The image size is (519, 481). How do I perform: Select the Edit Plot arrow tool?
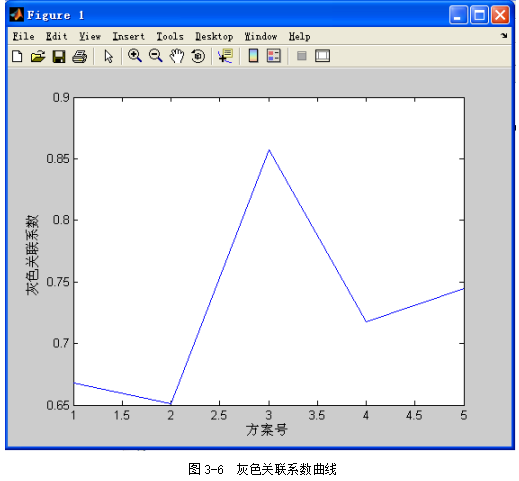108,56
